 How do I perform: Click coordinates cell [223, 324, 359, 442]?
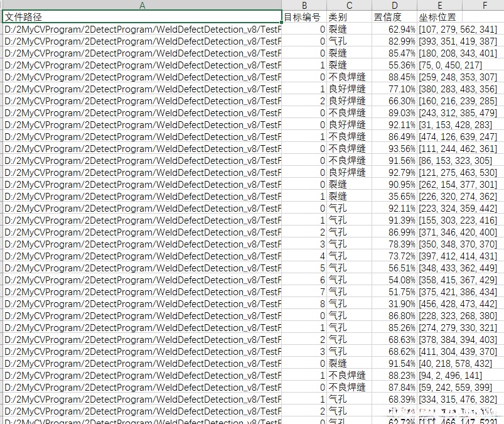pos(458,208)
